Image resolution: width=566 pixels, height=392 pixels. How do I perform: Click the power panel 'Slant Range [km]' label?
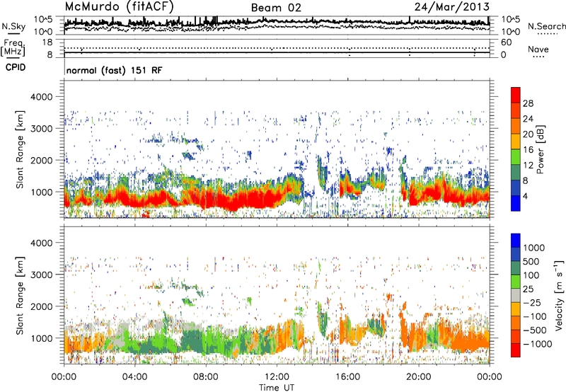[x=20, y=149]
